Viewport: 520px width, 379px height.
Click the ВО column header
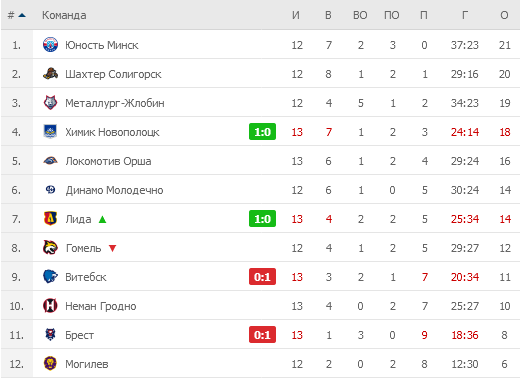pyautogui.click(x=360, y=15)
